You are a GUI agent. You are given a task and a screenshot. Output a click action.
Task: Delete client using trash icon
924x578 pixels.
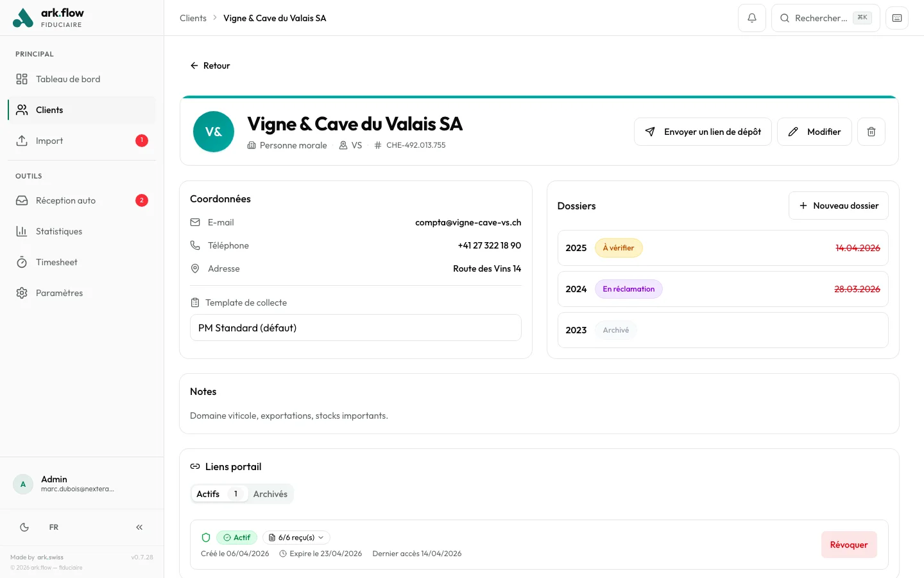[871, 132]
